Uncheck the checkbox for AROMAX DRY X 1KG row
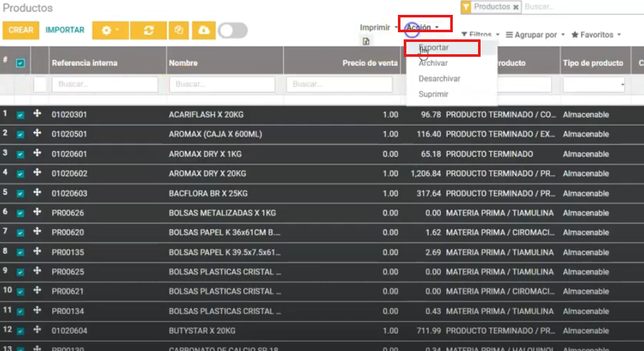Screen dimensions: 644x351 click(21, 154)
